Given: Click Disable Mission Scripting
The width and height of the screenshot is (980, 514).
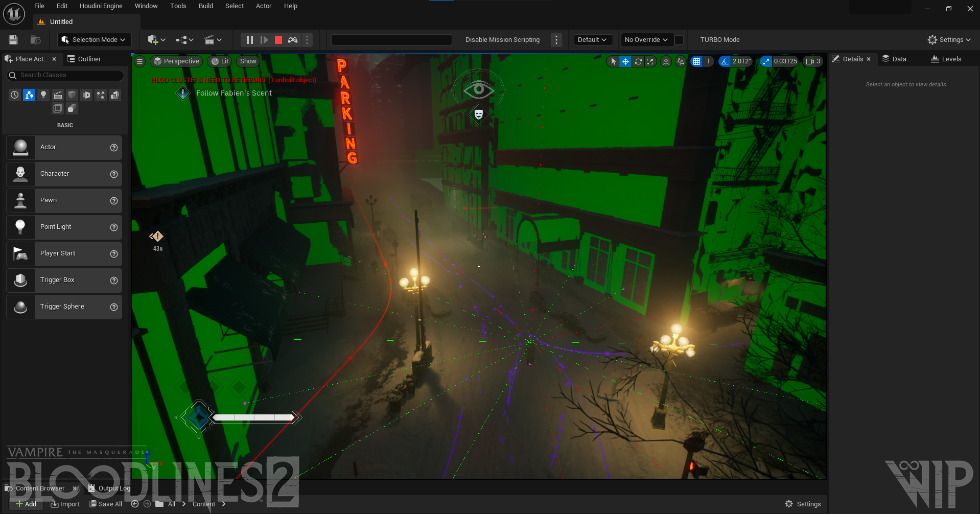Looking at the screenshot, I should pos(502,39).
